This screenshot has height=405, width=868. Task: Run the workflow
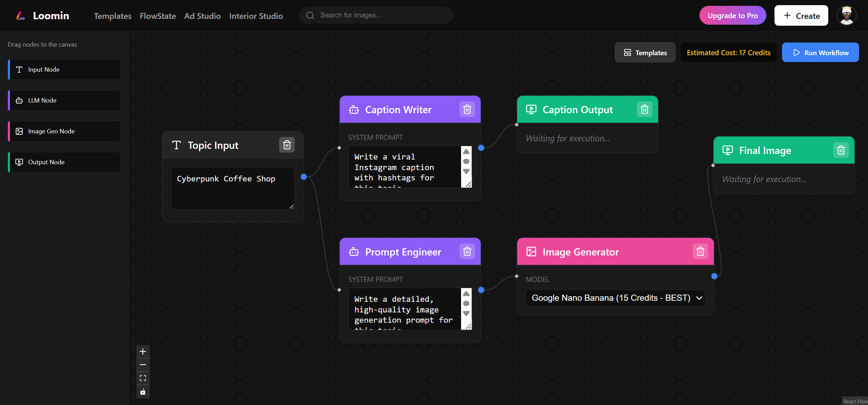pyautogui.click(x=820, y=52)
